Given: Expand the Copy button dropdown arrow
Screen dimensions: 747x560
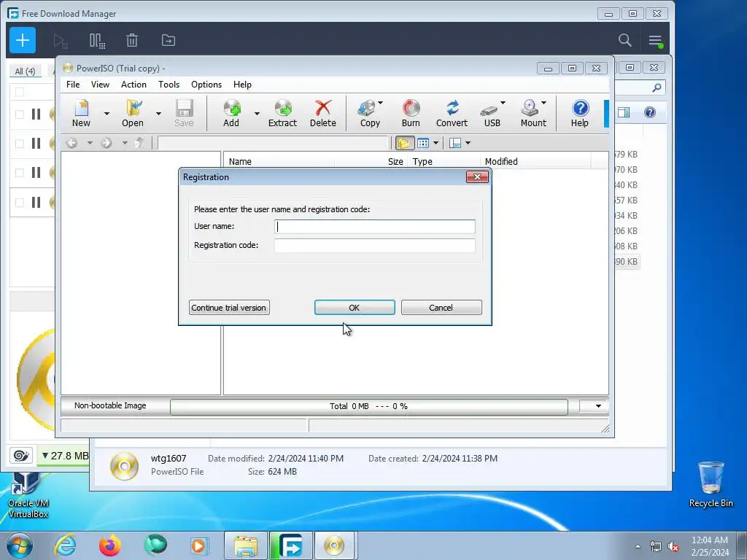Looking at the screenshot, I should pos(381,103).
